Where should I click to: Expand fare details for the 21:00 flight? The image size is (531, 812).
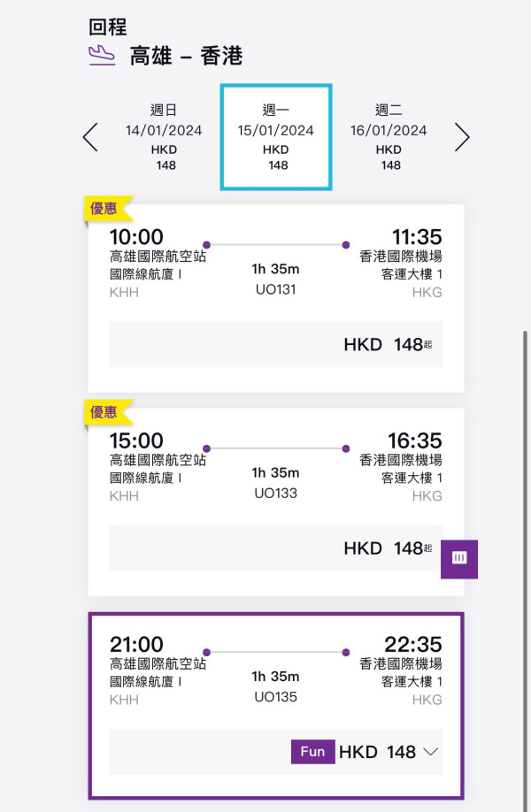431,752
